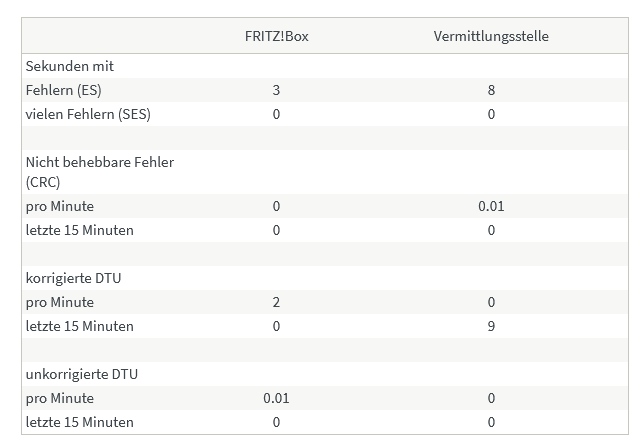The width and height of the screenshot is (639, 439).
Task: Click unkorrigierte DTU FRITZ!Box value 0.01
Action: (x=276, y=398)
